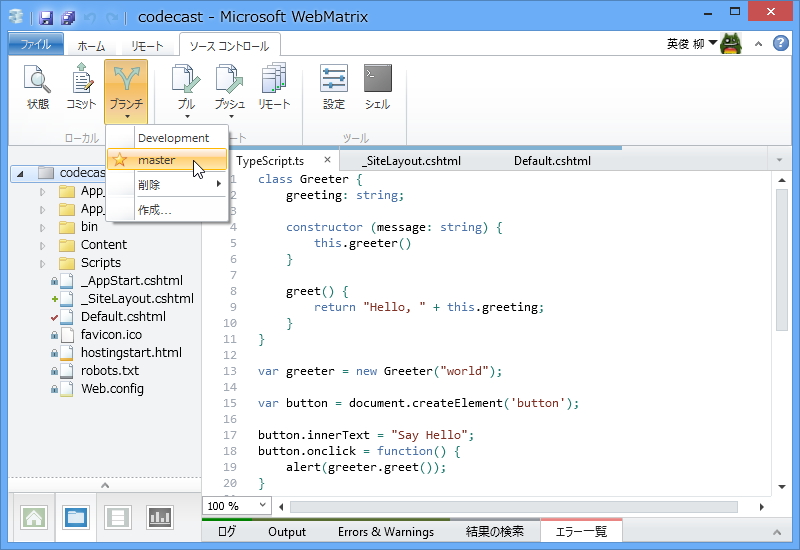Click the scroll right arrow in editor
Image resolution: width=800 pixels, height=550 pixels.
pos(761,507)
